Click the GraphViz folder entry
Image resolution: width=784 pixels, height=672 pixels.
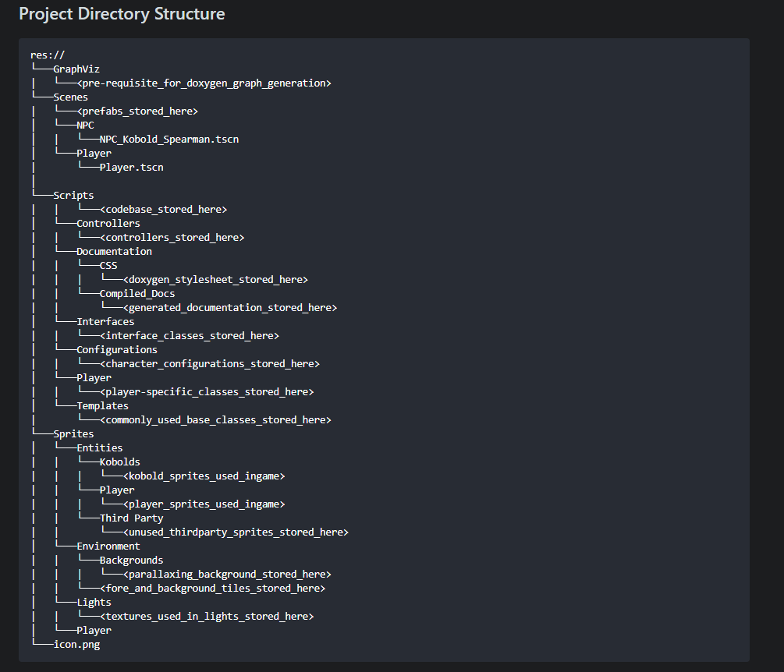(76, 69)
